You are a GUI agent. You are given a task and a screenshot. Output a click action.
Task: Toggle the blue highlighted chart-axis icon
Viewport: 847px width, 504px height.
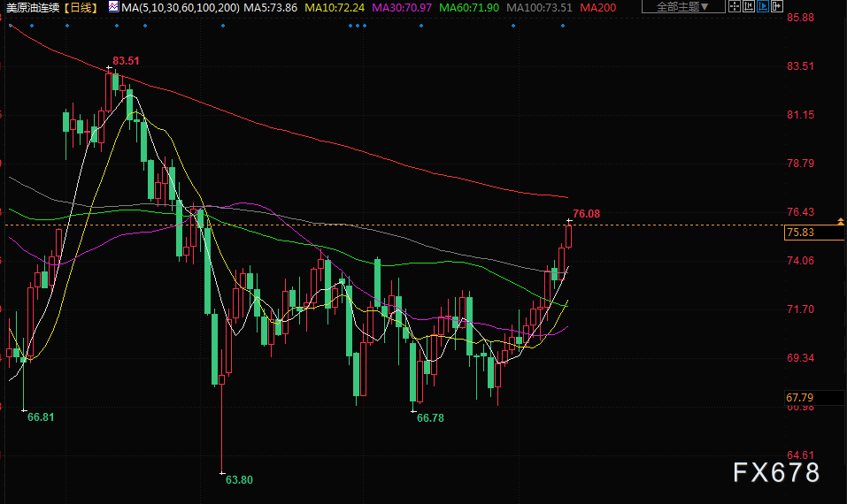point(763,6)
